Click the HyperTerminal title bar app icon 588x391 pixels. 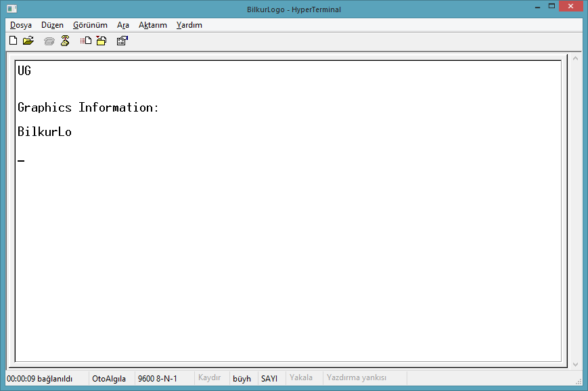click(12, 8)
